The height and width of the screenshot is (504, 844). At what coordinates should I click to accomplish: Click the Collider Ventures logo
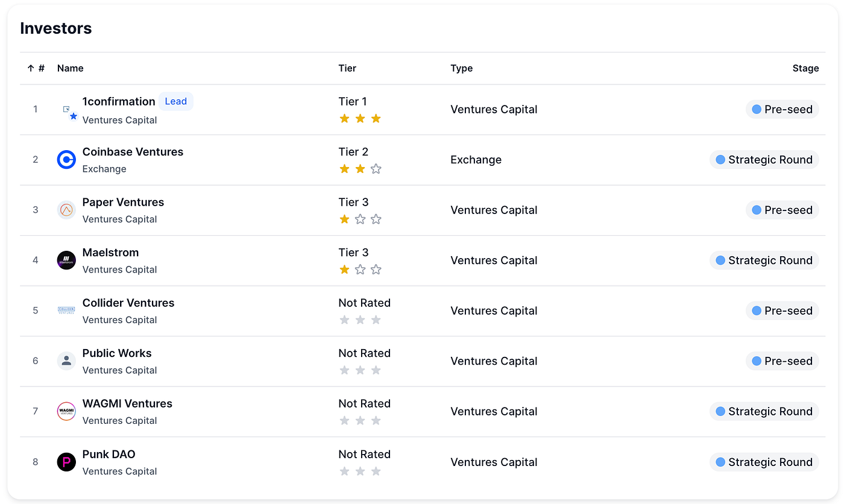click(66, 310)
